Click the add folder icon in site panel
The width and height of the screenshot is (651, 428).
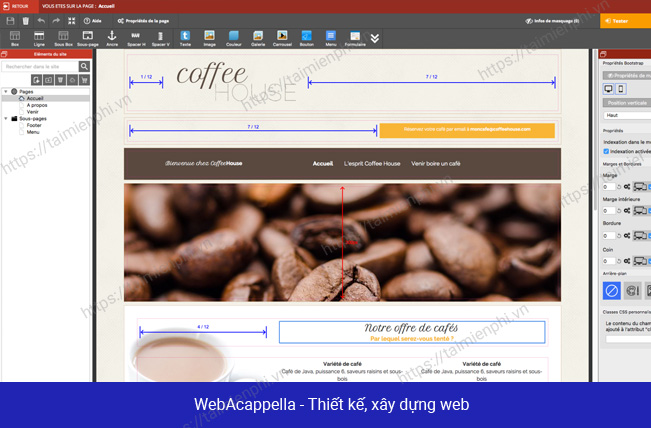[x=48, y=80]
